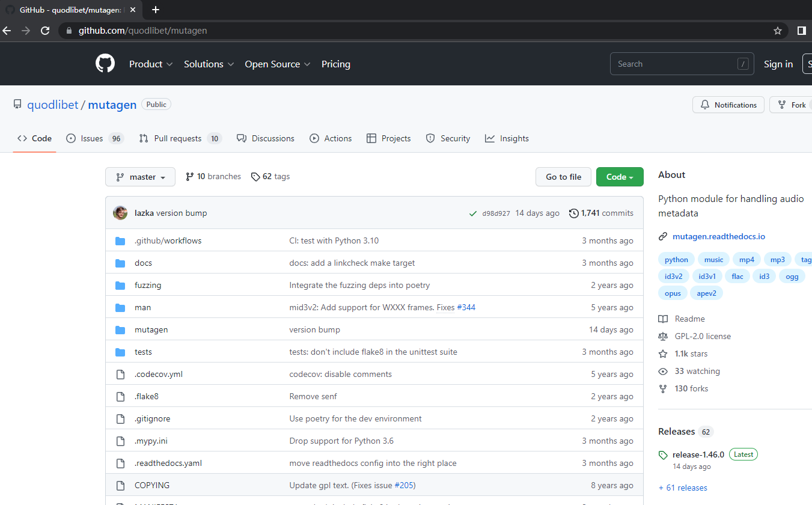Click the Notifications button
Image resolution: width=812 pixels, height=505 pixels.
(x=728, y=105)
